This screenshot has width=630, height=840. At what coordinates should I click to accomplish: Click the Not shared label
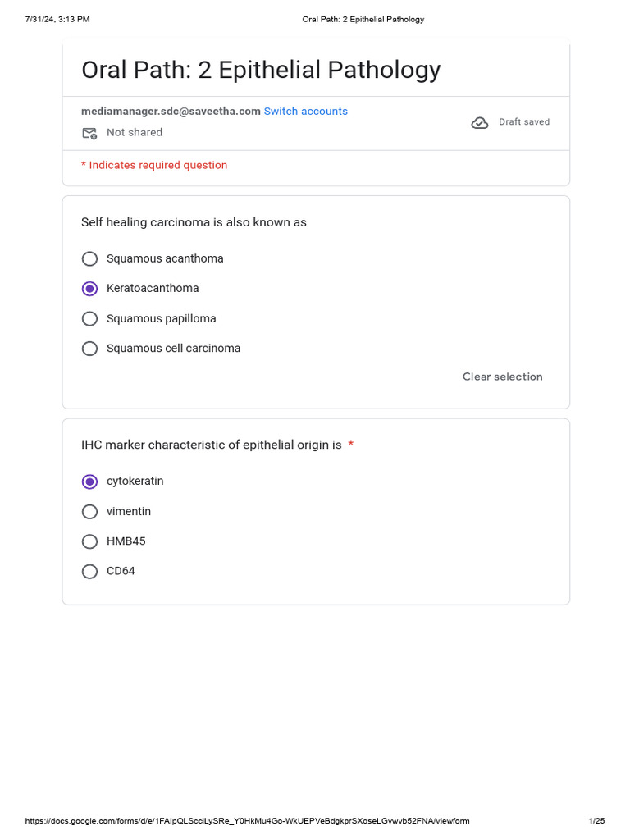(134, 132)
